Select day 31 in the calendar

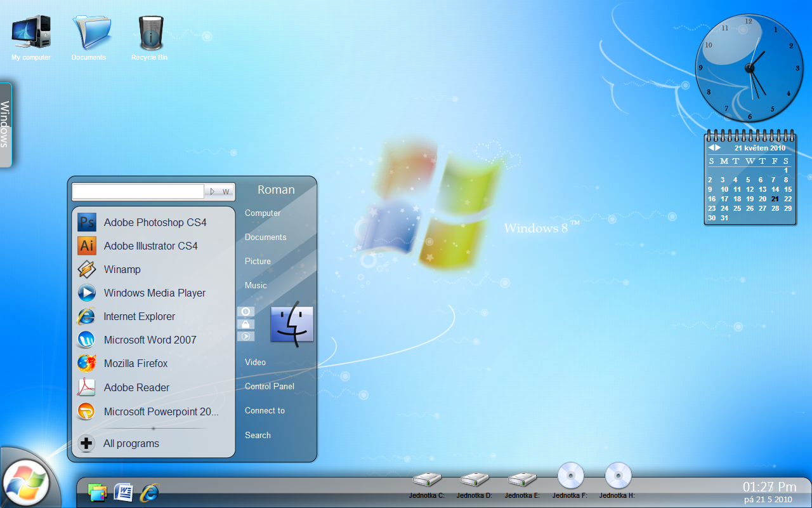[724, 218]
